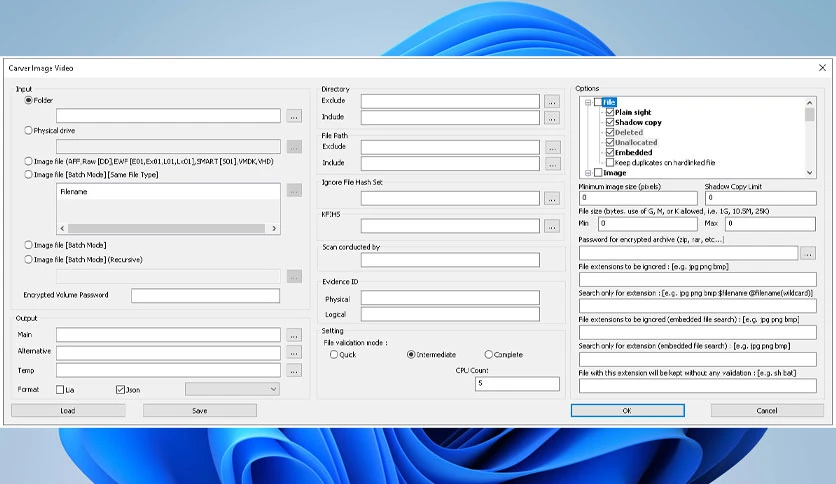This screenshot has width=836, height=484.
Task: Browse for Directory Exclude path
Action: (x=552, y=101)
